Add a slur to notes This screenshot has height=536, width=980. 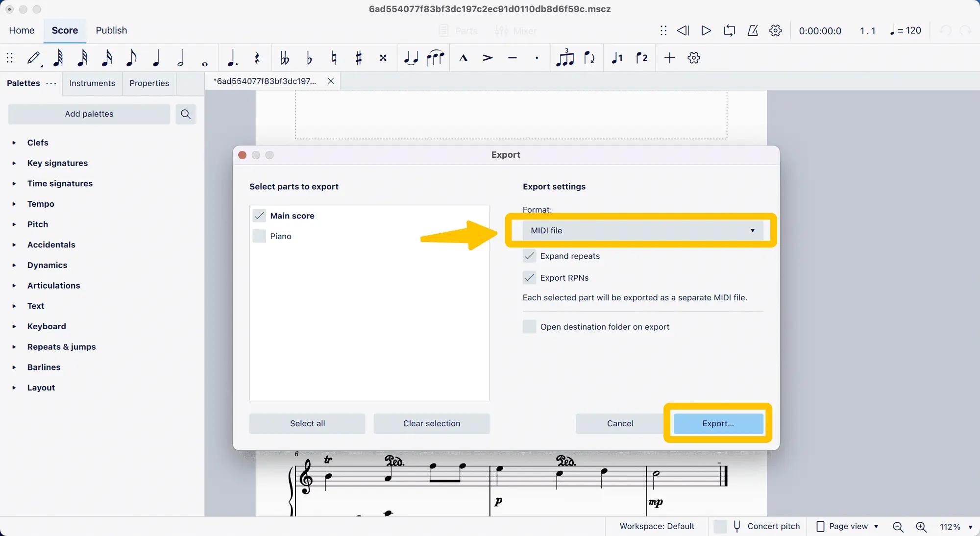click(435, 58)
